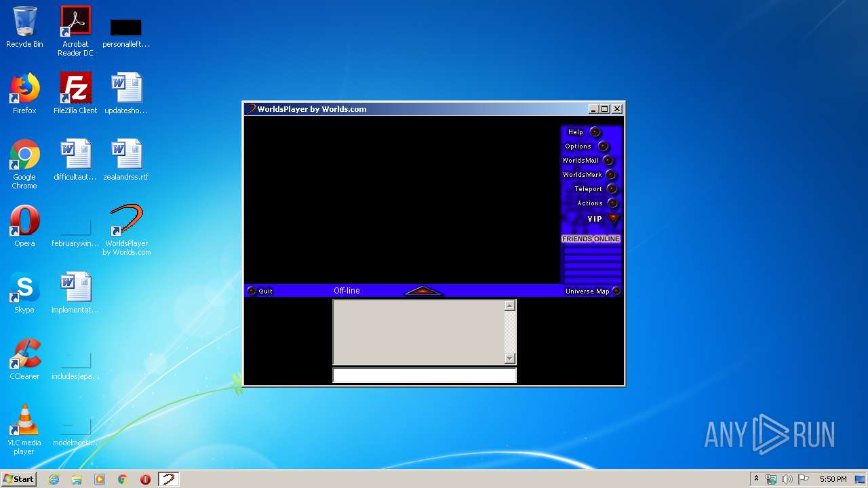Open Windows Media Player from the taskbar
The height and width of the screenshot is (488, 868).
tap(100, 479)
